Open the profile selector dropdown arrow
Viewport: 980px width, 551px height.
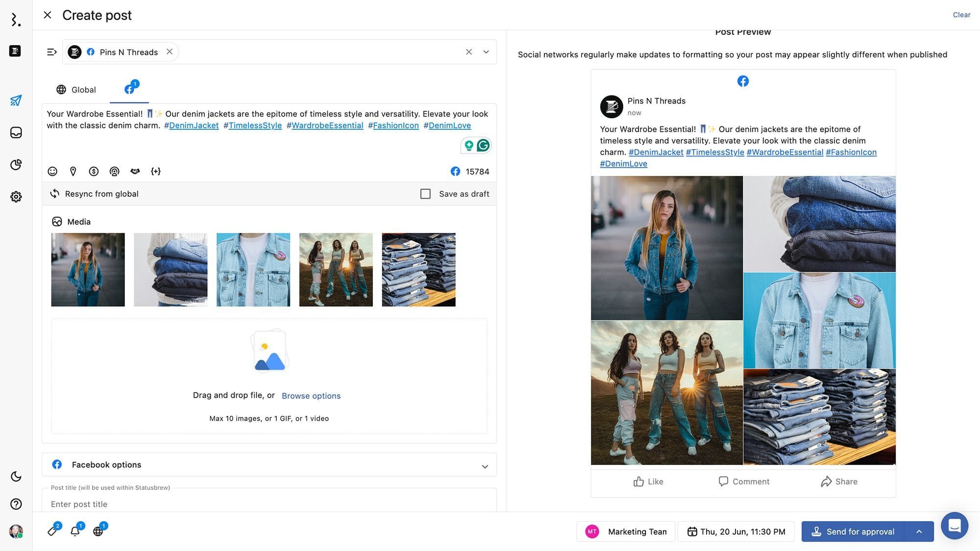click(x=486, y=52)
